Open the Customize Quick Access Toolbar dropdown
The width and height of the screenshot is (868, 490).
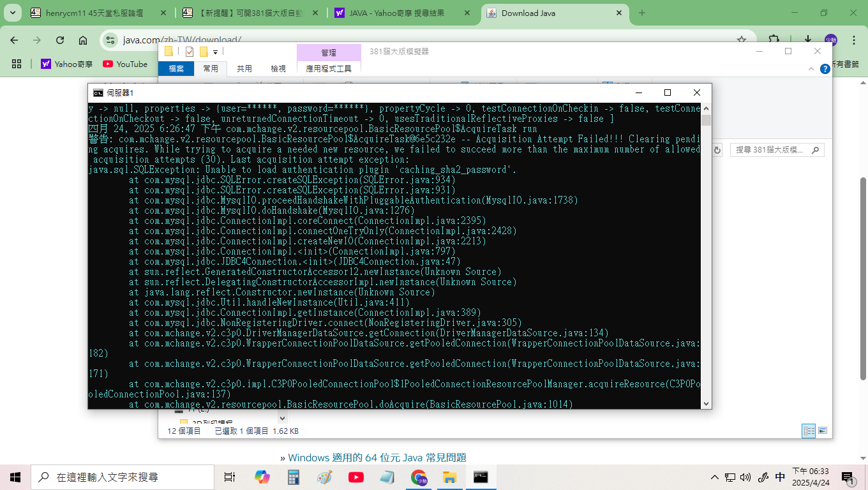click(x=216, y=52)
